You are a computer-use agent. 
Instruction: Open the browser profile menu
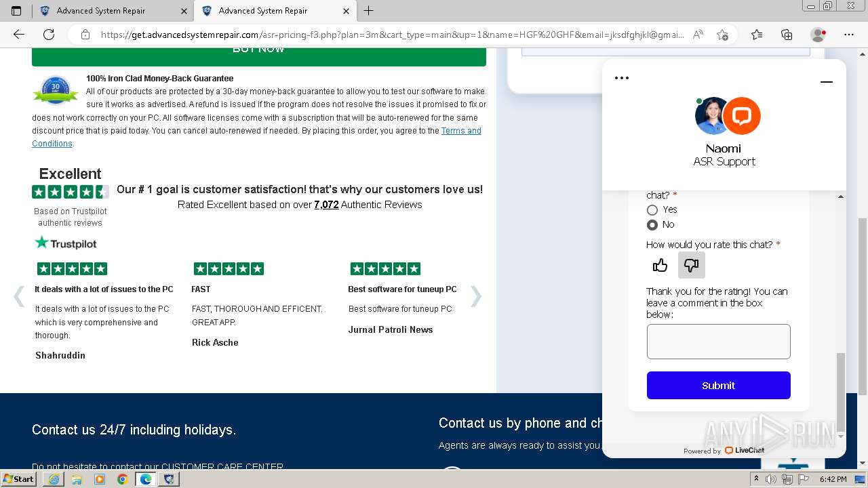pos(818,35)
